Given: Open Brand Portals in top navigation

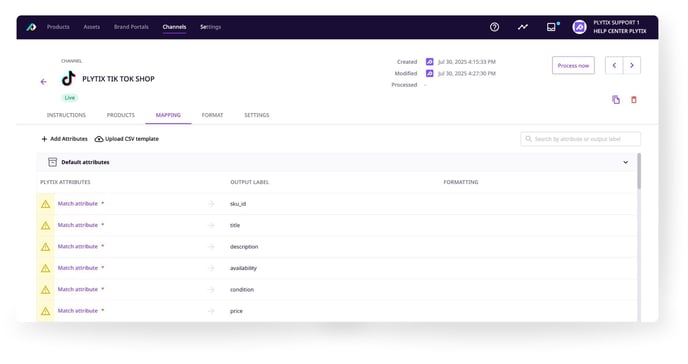Looking at the screenshot, I should pyautogui.click(x=131, y=27).
